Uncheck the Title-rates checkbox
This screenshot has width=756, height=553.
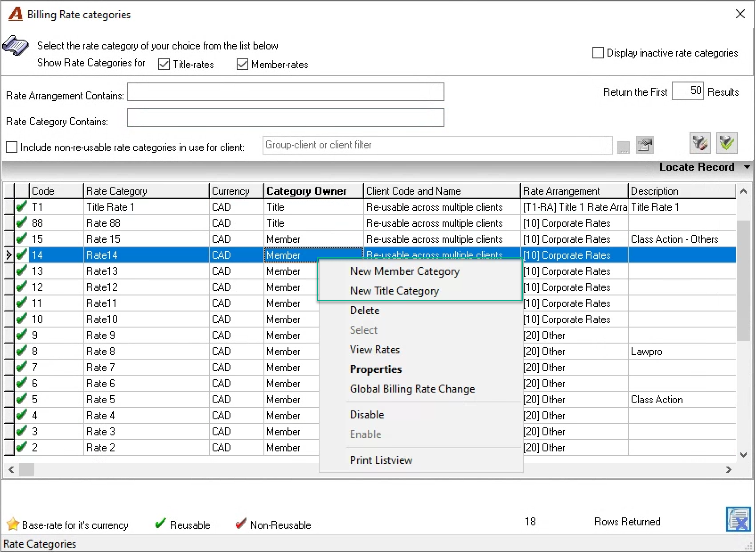coord(164,65)
